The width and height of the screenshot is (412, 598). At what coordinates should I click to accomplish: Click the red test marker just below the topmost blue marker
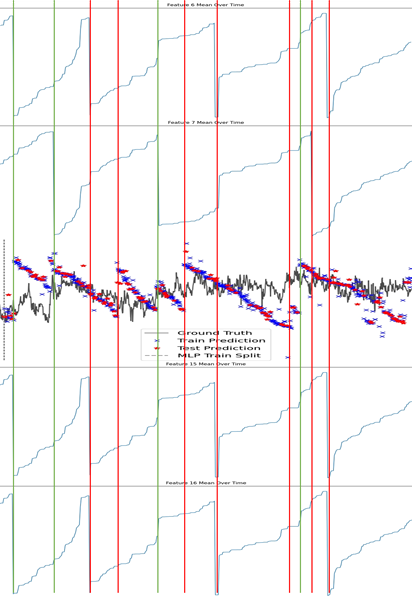[186, 251]
